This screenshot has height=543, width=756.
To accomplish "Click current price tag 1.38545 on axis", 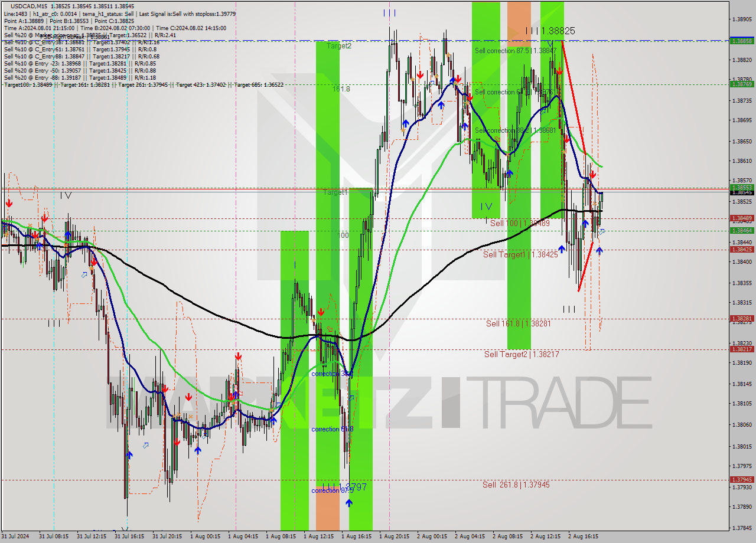I will coord(741,192).
